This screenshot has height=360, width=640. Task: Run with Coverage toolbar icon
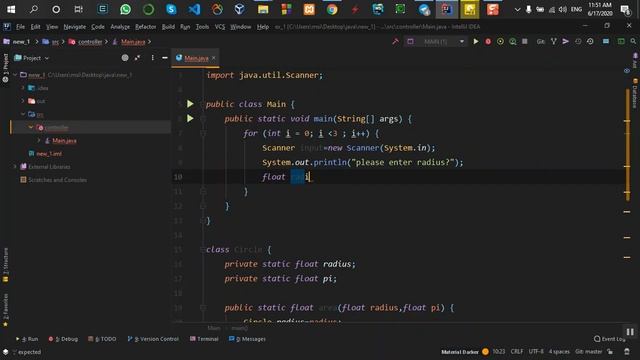pyautogui.click(x=500, y=41)
